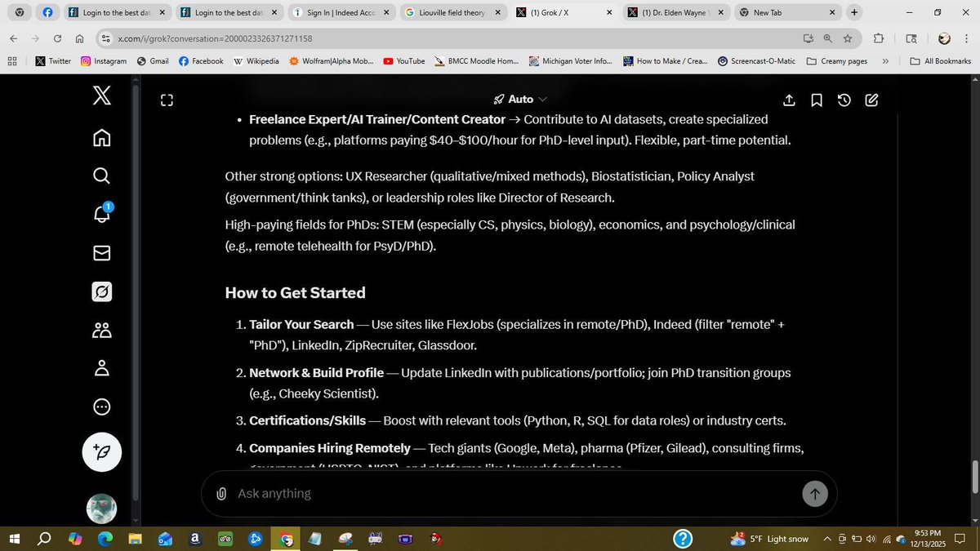This screenshot has height=551, width=980.
Task: Bookmark this page with star icon
Action: tap(848, 38)
